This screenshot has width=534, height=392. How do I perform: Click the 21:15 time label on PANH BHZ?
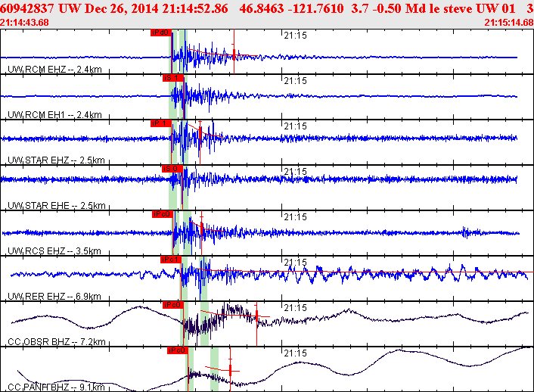point(295,353)
